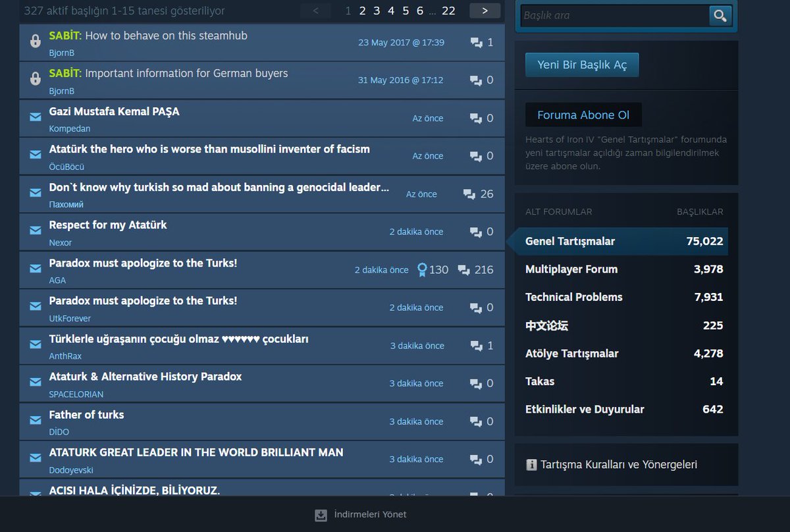790x532 pixels.
Task: Click envelope icon beside 'Father of turks'
Action: point(36,421)
